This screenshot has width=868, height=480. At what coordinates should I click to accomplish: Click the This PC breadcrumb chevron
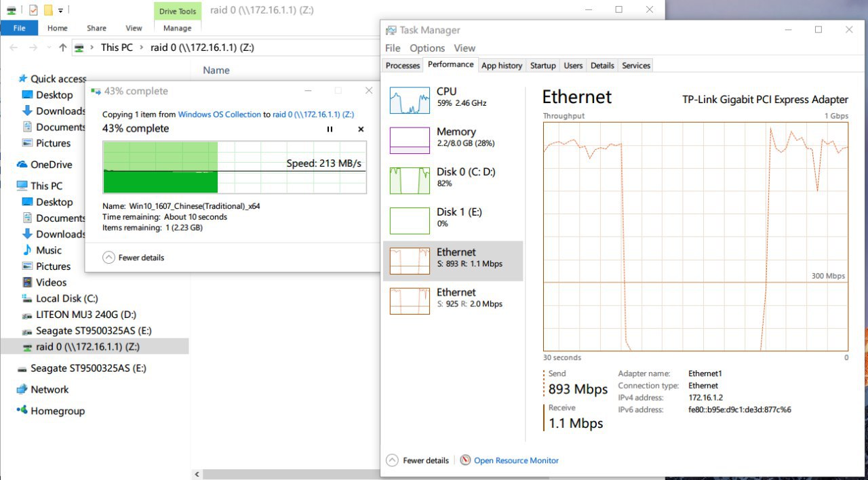coord(141,47)
